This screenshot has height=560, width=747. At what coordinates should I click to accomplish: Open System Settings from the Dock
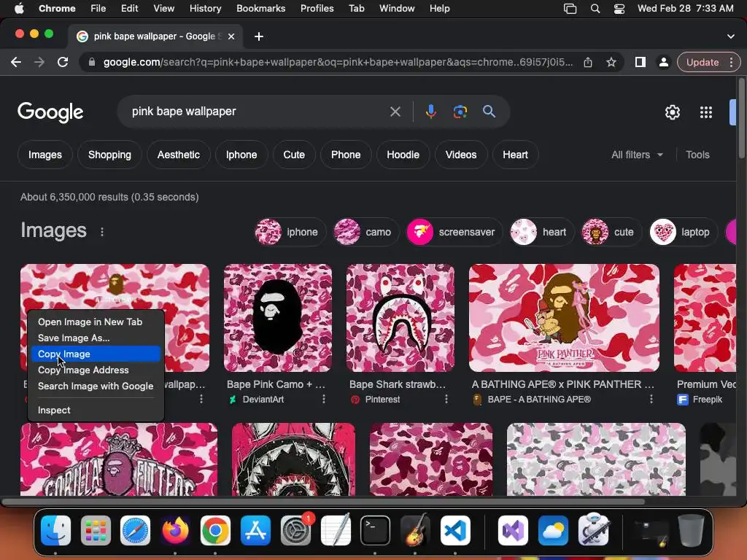click(x=295, y=530)
